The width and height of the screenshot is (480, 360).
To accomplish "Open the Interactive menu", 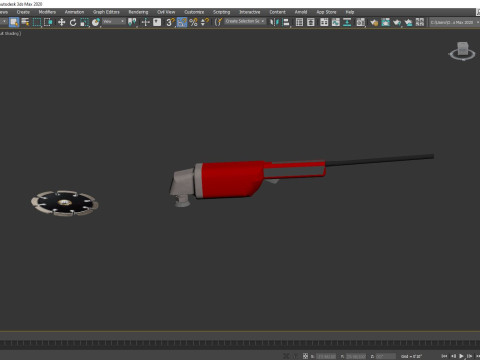I will (x=249, y=12).
